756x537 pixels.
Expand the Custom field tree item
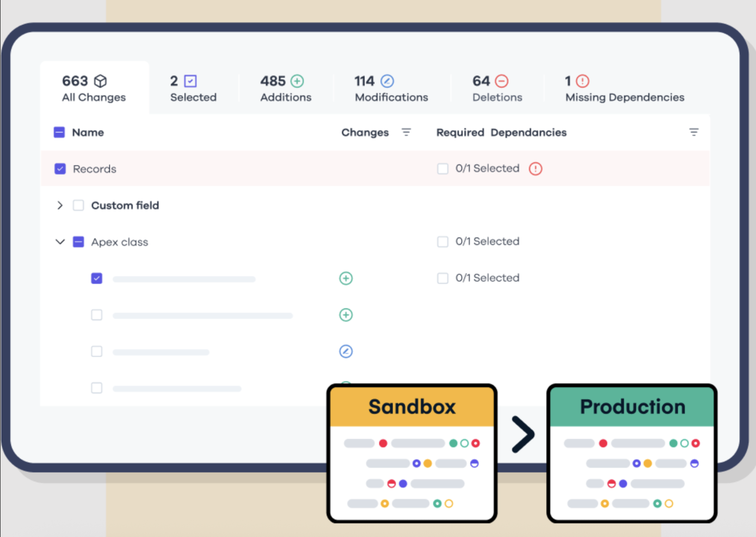60,205
